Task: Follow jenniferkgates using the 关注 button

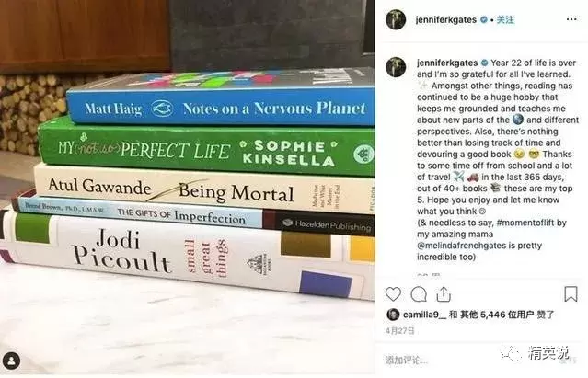Action: click(505, 19)
